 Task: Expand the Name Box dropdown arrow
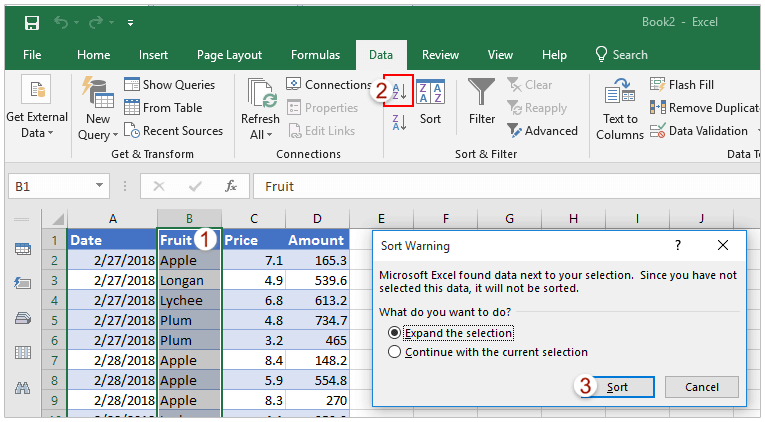tap(100, 185)
